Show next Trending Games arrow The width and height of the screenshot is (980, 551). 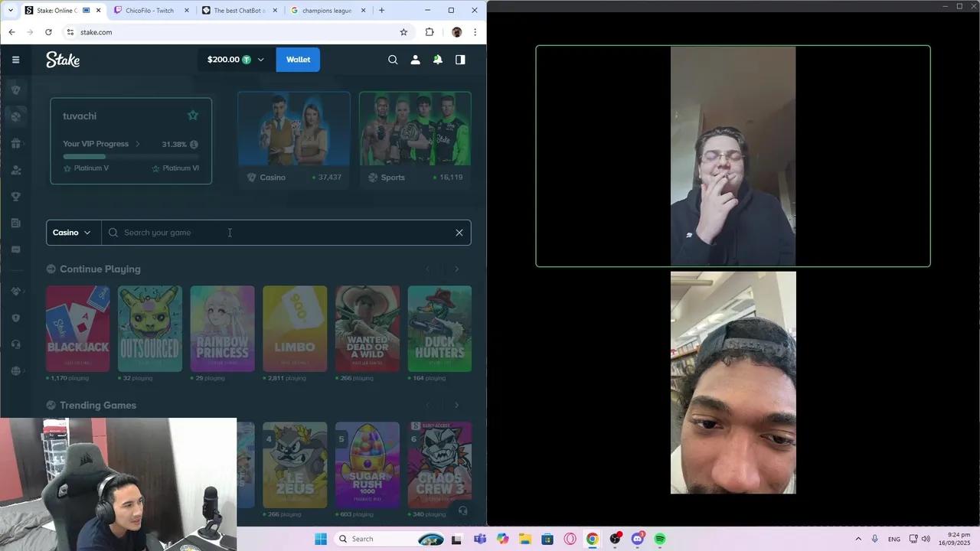click(x=457, y=406)
